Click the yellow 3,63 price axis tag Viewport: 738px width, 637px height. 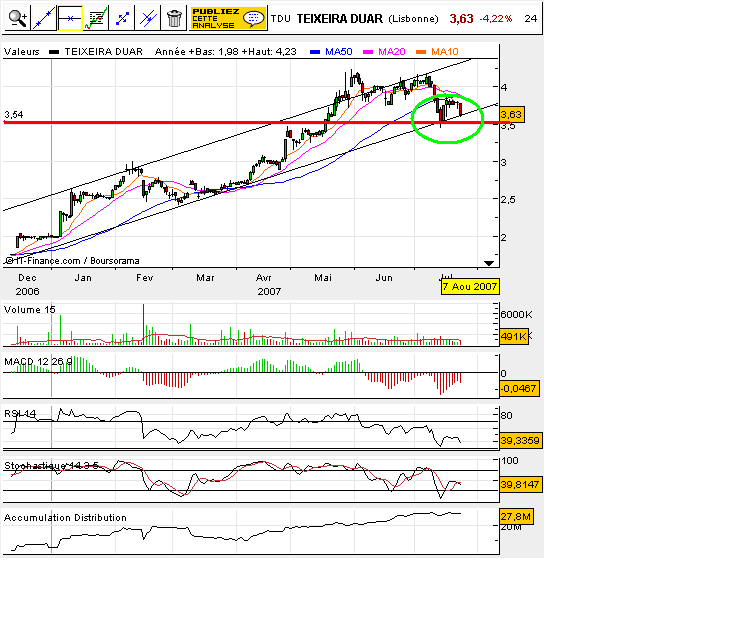(x=511, y=114)
